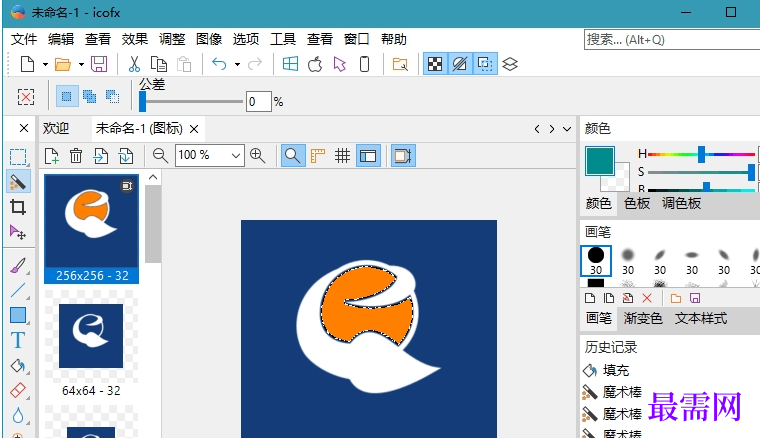Create a cursor from image icon
Screen dimensions: 760x438
pos(340,64)
